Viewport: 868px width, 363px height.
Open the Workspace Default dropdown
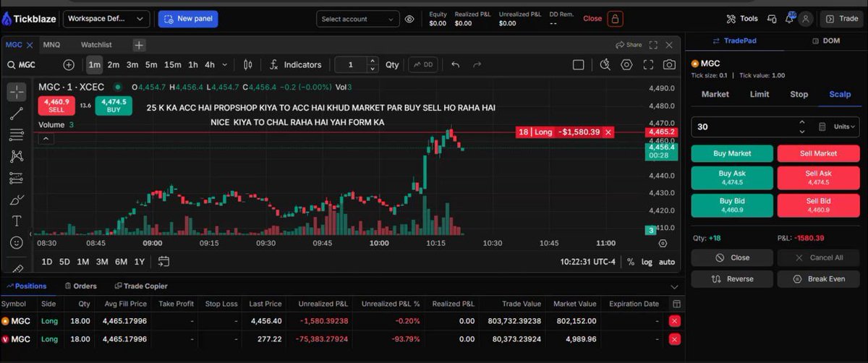point(106,19)
